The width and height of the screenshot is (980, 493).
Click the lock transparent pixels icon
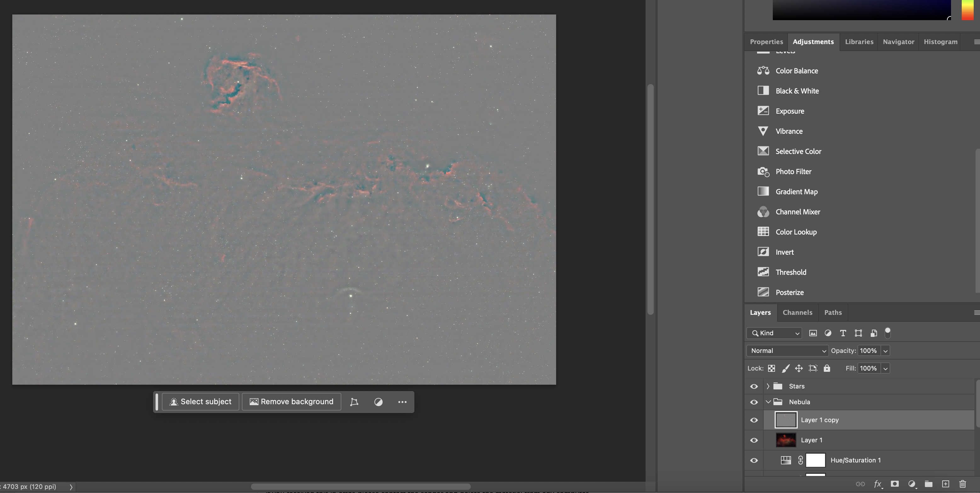click(x=772, y=368)
